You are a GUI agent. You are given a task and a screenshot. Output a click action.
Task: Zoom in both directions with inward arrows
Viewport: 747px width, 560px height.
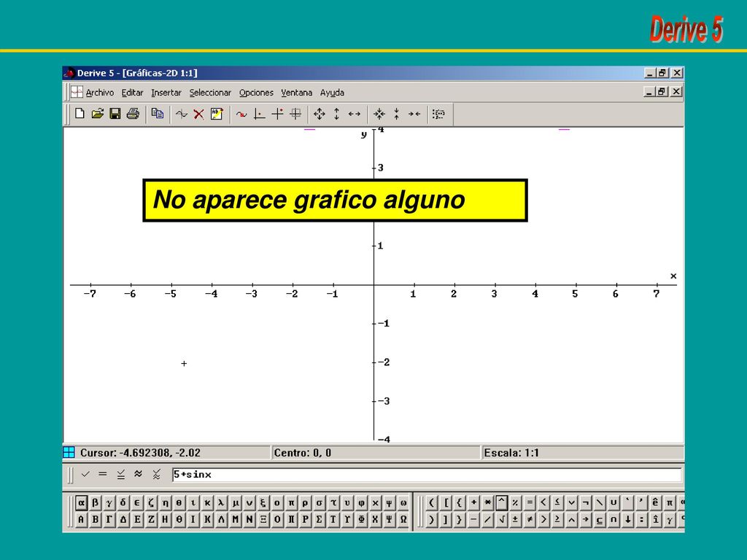[379, 114]
